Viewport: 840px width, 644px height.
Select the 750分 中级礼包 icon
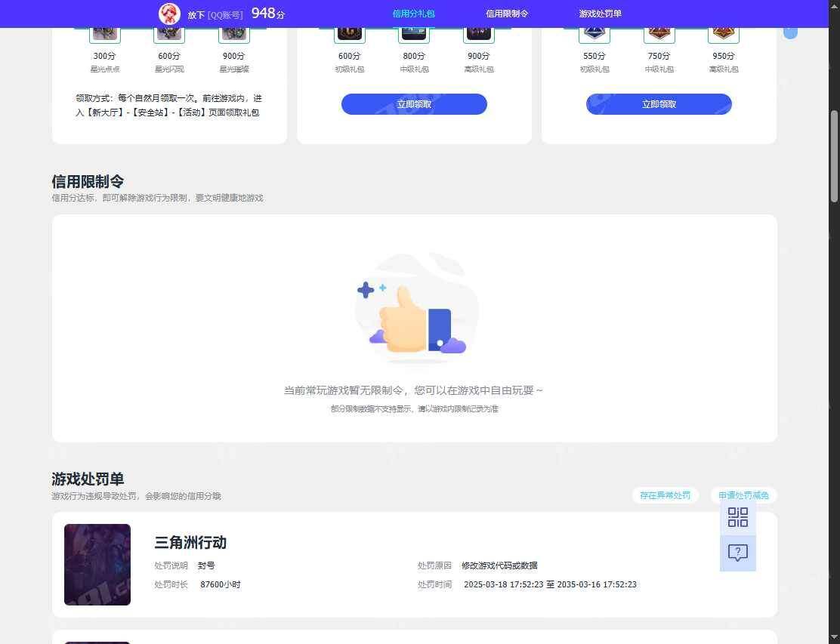tap(659, 34)
